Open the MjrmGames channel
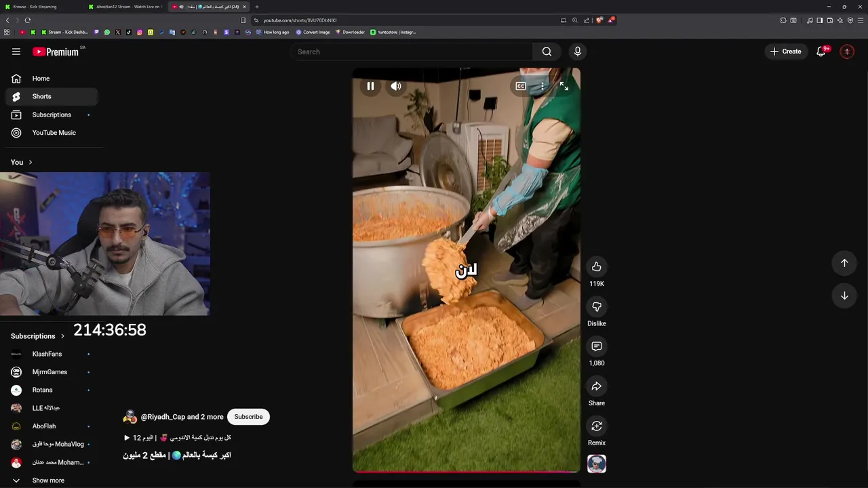868x488 pixels. (x=52, y=372)
